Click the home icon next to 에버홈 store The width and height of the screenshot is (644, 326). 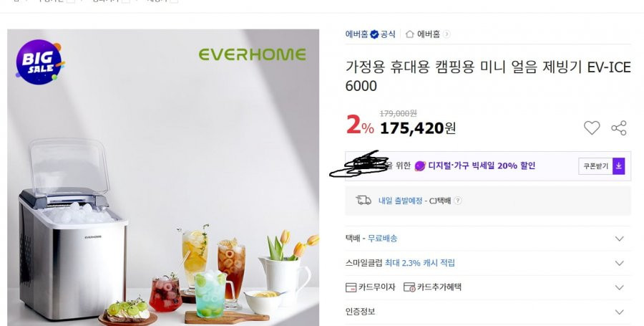coord(409,34)
